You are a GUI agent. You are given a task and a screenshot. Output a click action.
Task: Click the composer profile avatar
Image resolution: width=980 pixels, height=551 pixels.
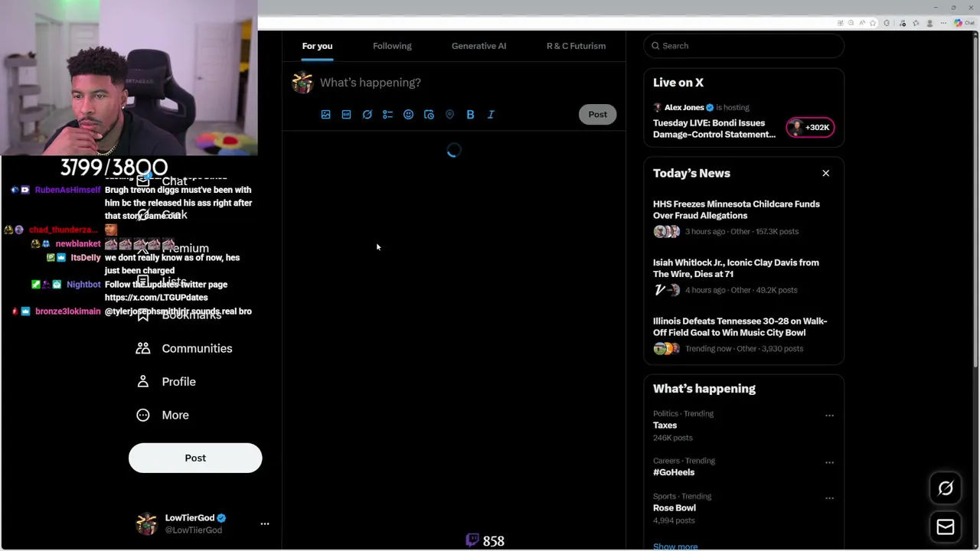pyautogui.click(x=302, y=83)
